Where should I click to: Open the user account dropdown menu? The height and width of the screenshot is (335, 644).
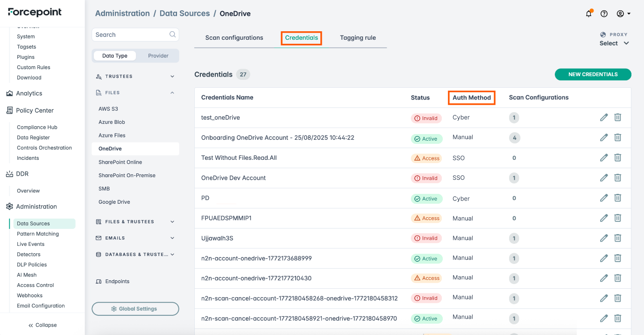pos(623,14)
